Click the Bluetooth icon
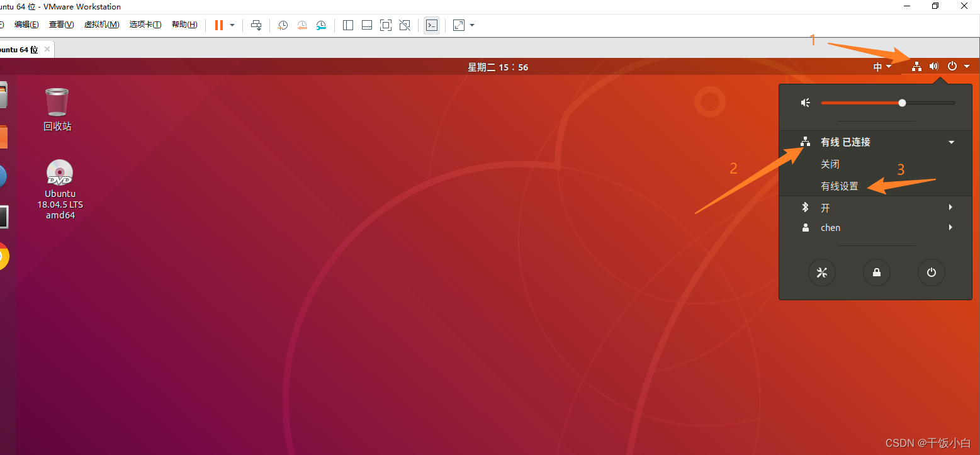Viewport: 980px width, 455px height. [x=805, y=208]
